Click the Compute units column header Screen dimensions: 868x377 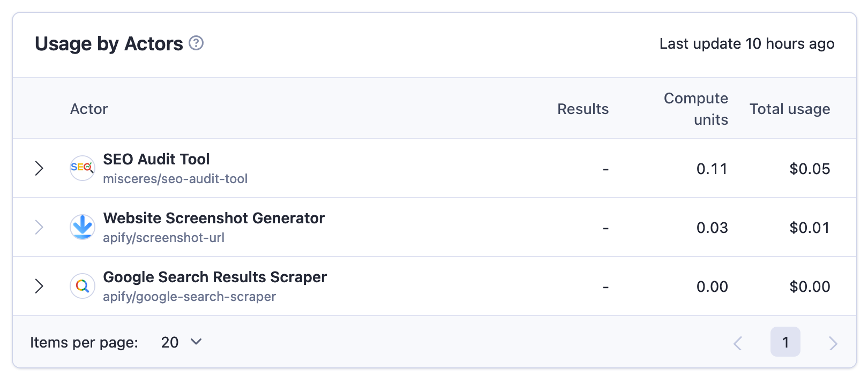click(696, 109)
